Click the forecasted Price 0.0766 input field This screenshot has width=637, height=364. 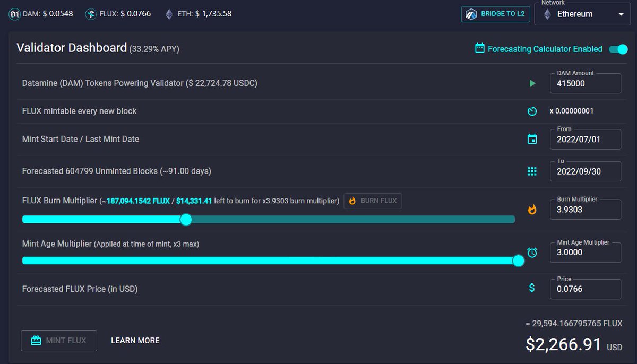(x=586, y=289)
